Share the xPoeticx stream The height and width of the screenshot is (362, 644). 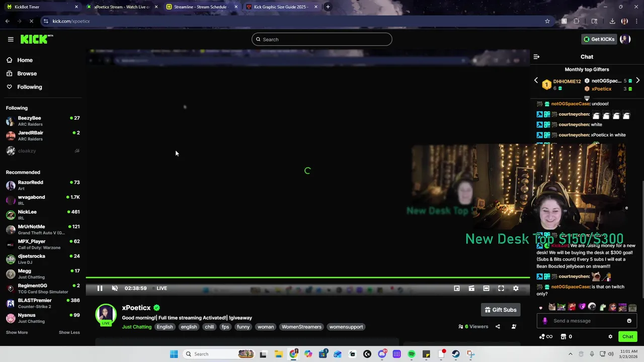click(498, 326)
